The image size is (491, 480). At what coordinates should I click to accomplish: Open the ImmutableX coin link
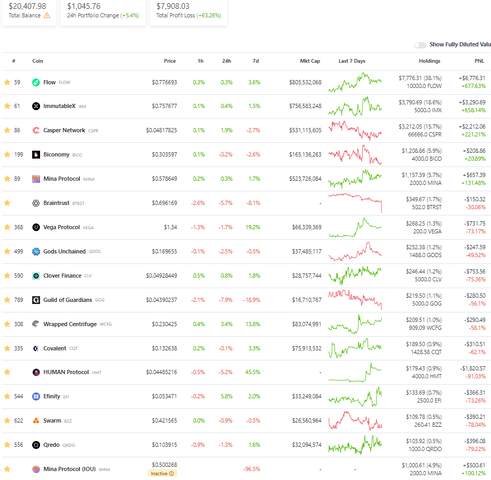[59, 106]
